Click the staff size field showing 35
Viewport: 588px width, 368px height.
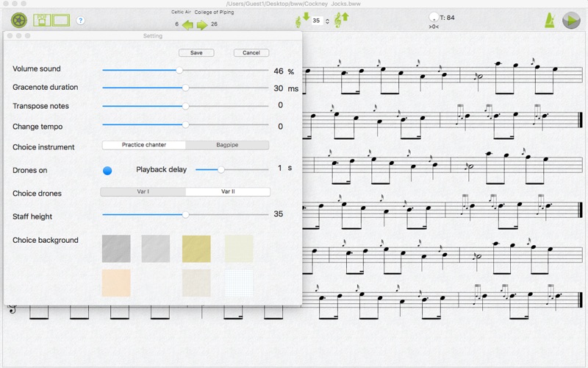(317, 21)
